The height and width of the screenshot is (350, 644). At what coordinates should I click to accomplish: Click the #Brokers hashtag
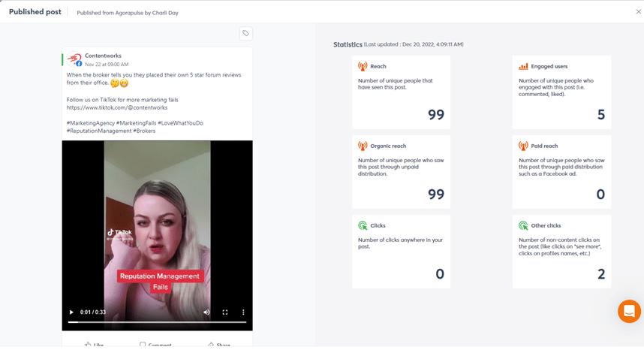point(144,131)
